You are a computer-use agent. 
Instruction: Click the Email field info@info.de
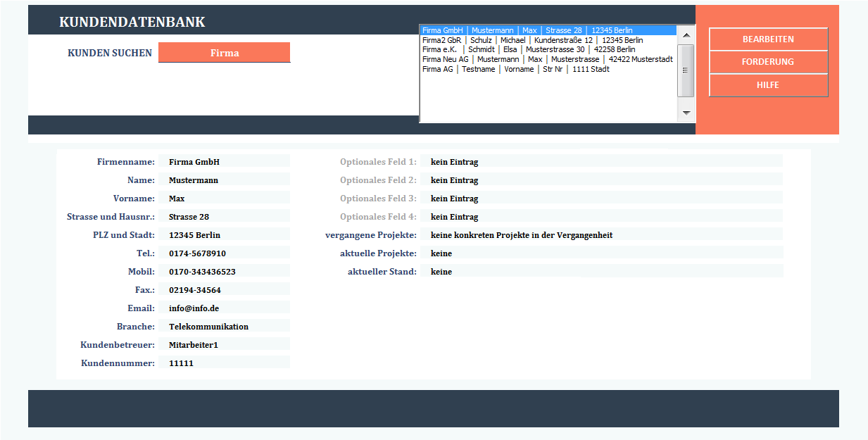coord(224,308)
